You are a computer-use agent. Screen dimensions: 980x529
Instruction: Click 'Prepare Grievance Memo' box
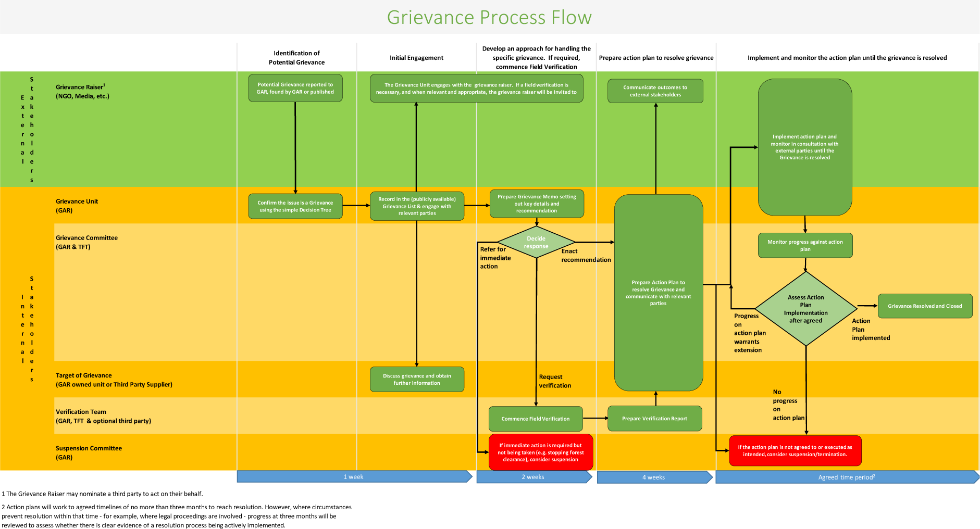(537, 204)
